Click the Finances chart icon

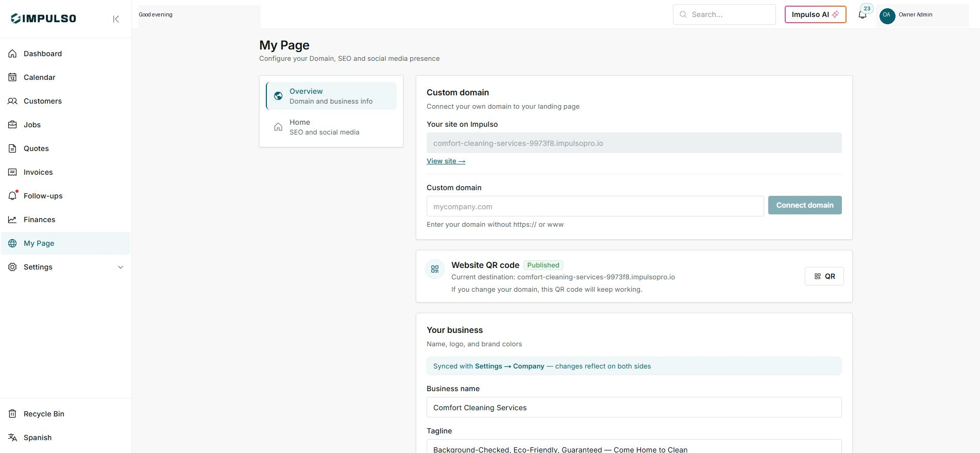pyautogui.click(x=12, y=220)
